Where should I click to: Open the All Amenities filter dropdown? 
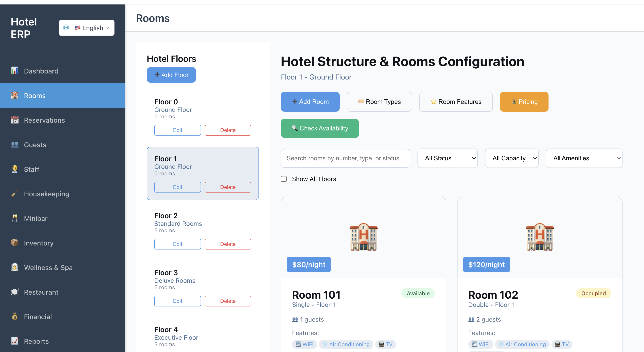pos(584,158)
